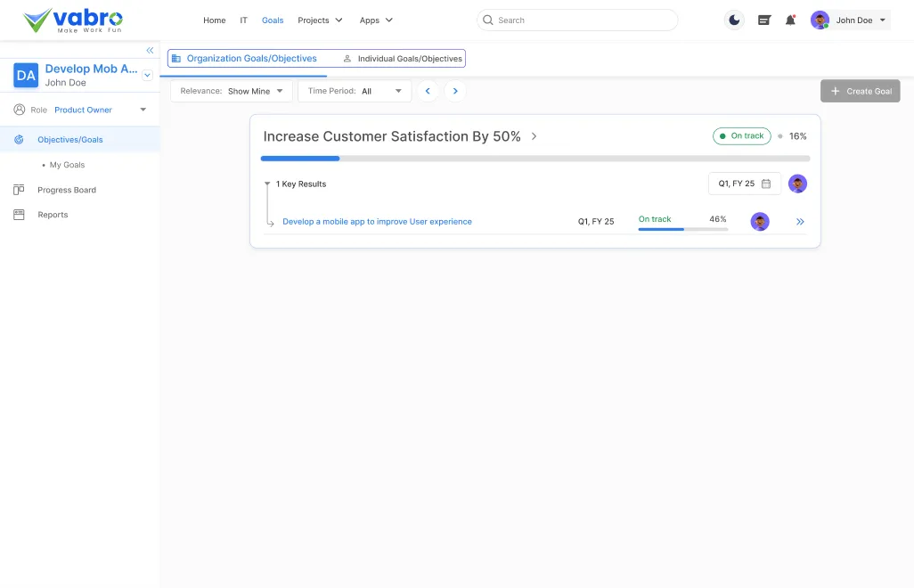The height and width of the screenshot is (588, 914).
Task: Open the Projects menu
Action: [x=320, y=20]
